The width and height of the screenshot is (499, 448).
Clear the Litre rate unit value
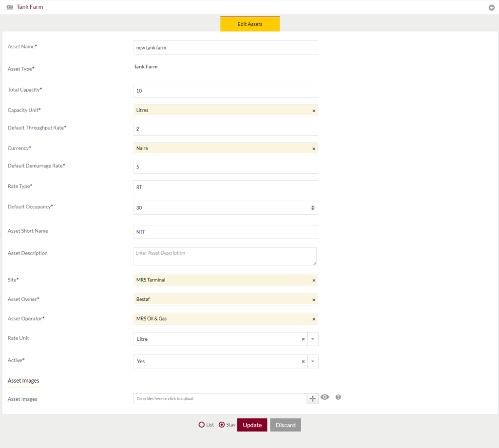click(303, 339)
